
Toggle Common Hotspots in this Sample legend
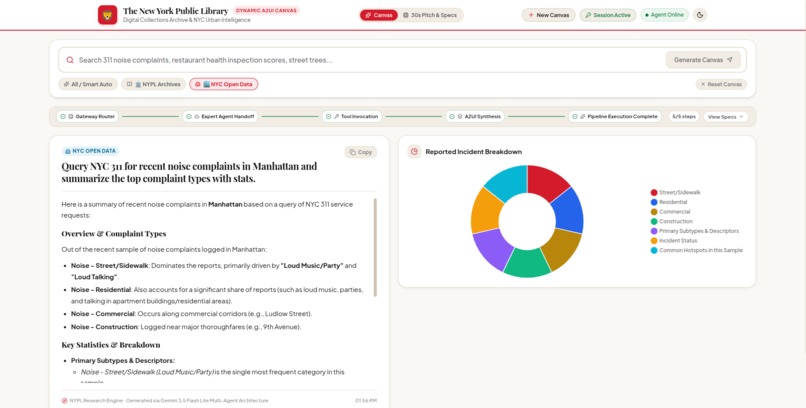pyautogui.click(x=697, y=250)
